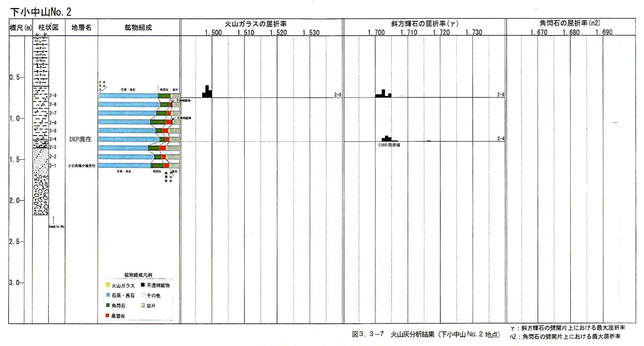Click the (100)面発達 annotation

click(389, 145)
